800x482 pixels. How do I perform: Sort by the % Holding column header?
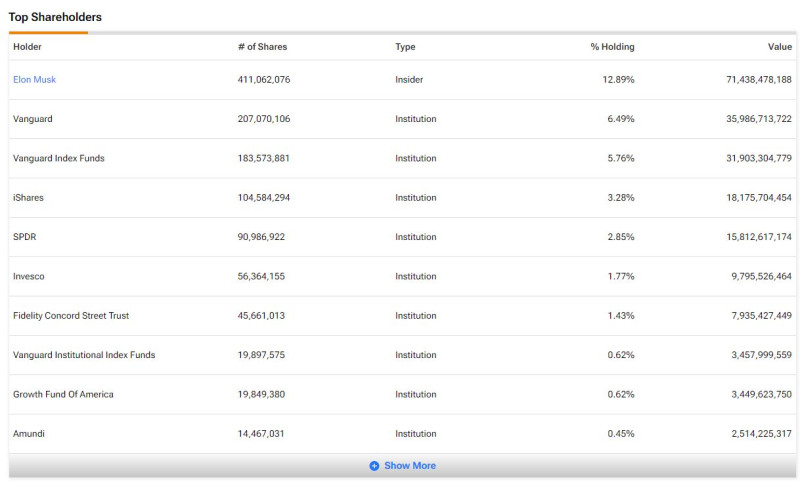[x=612, y=47]
